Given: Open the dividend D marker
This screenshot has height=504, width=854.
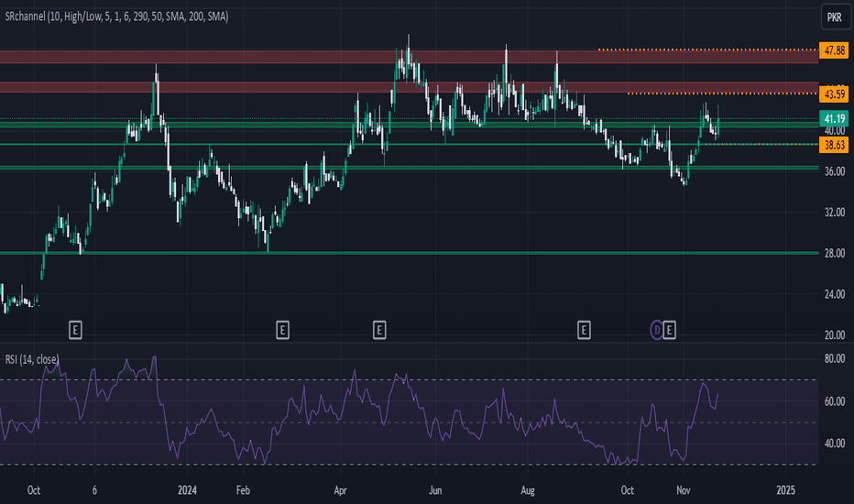Looking at the screenshot, I should [x=657, y=330].
